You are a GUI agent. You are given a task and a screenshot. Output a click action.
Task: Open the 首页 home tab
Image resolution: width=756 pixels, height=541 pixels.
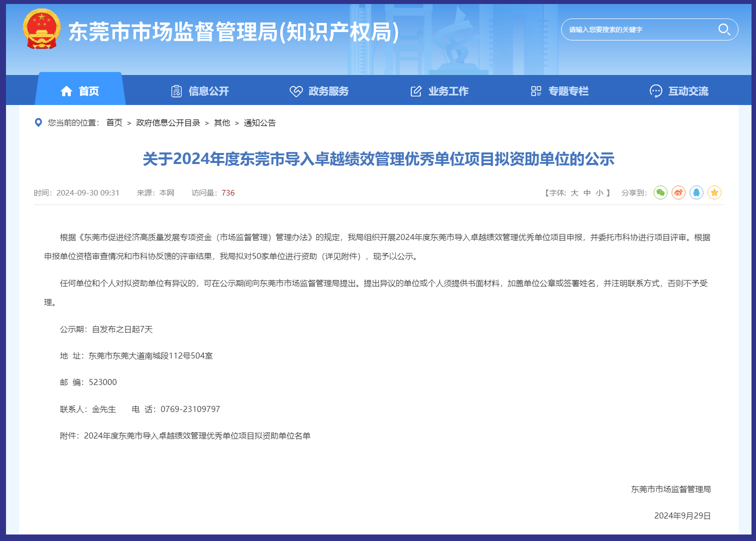(x=80, y=91)
